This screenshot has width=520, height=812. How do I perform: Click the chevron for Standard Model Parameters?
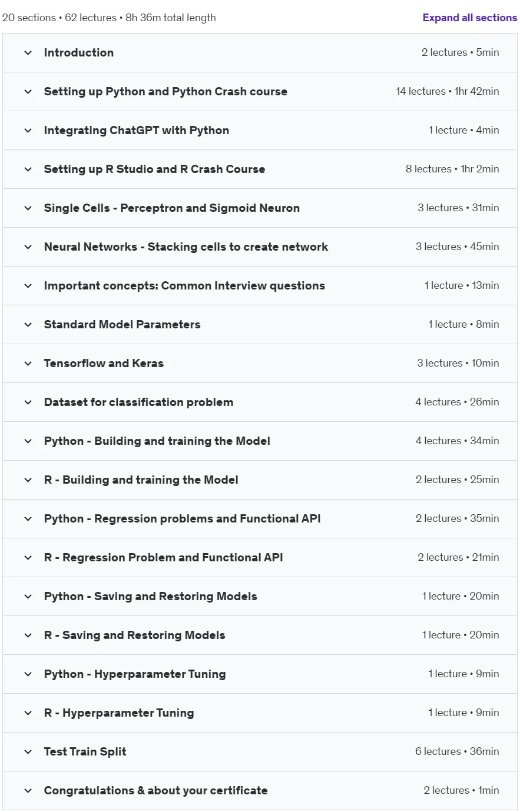pos(28,325)
